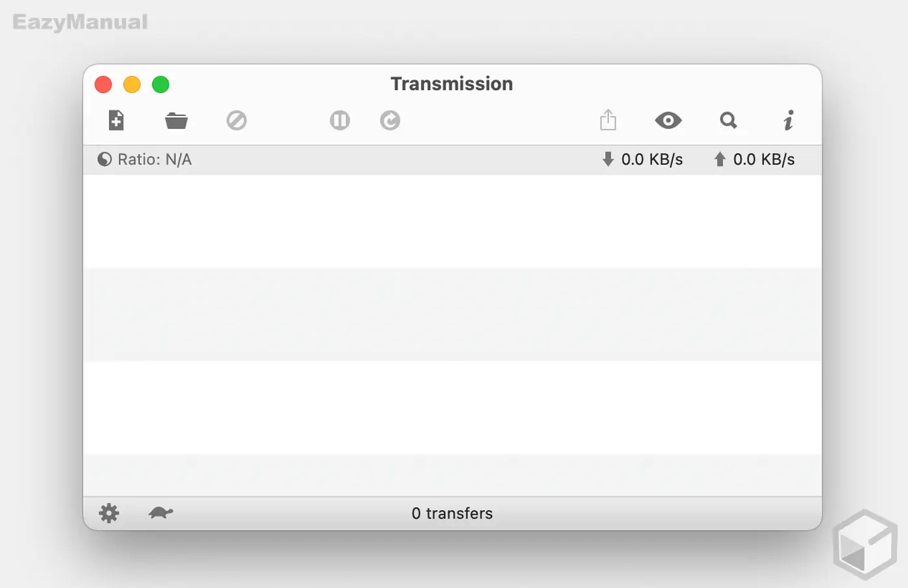The image size is (908, 588).
Task: Click the Transmission window title
Action: click(x=451, y=84)
